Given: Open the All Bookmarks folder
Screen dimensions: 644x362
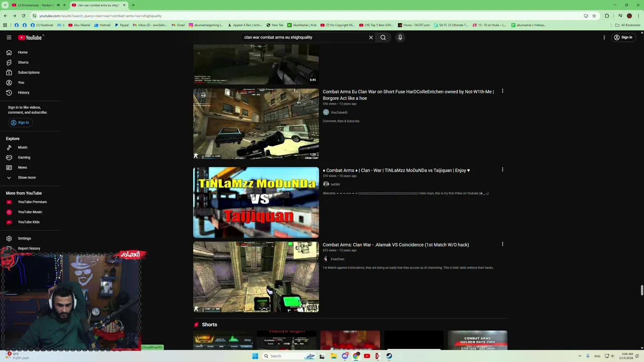Looking at the screenshot, I should pos(627,25).
